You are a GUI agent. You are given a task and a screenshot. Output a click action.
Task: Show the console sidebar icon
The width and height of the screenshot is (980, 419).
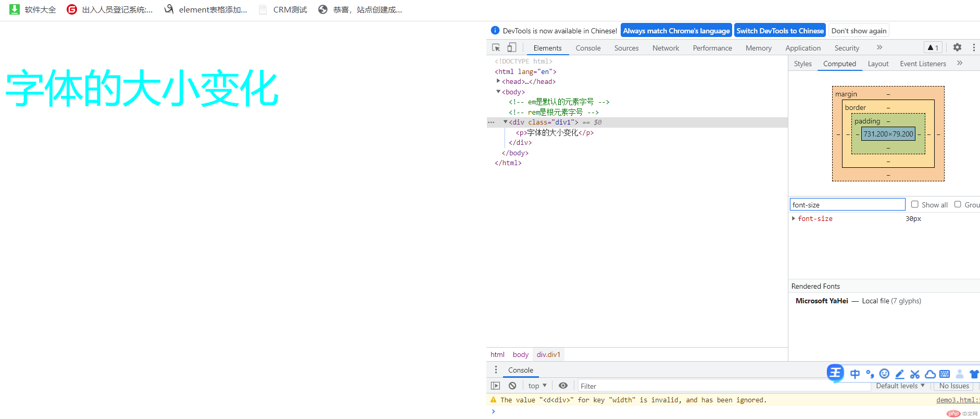click(x=495, y=386)
